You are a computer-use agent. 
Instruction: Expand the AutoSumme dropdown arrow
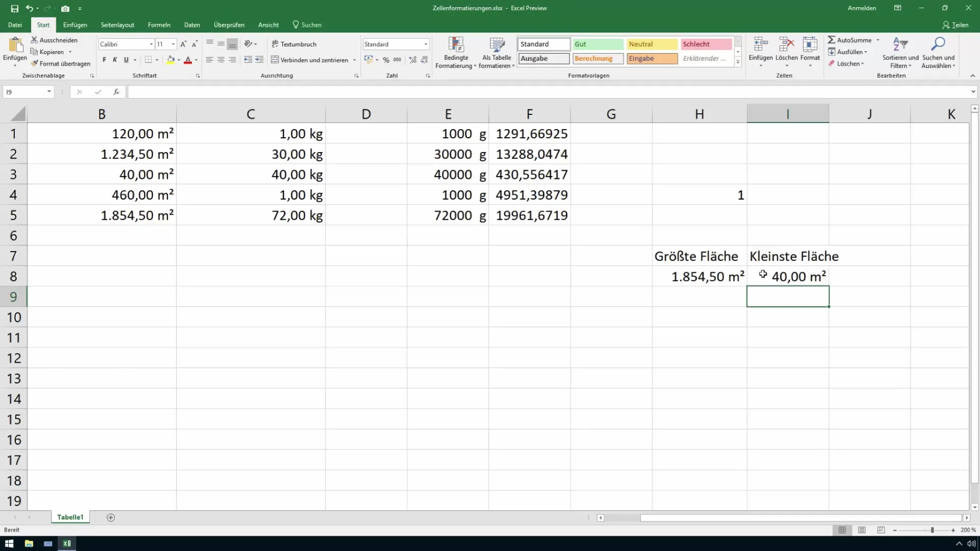click(878, 40)
